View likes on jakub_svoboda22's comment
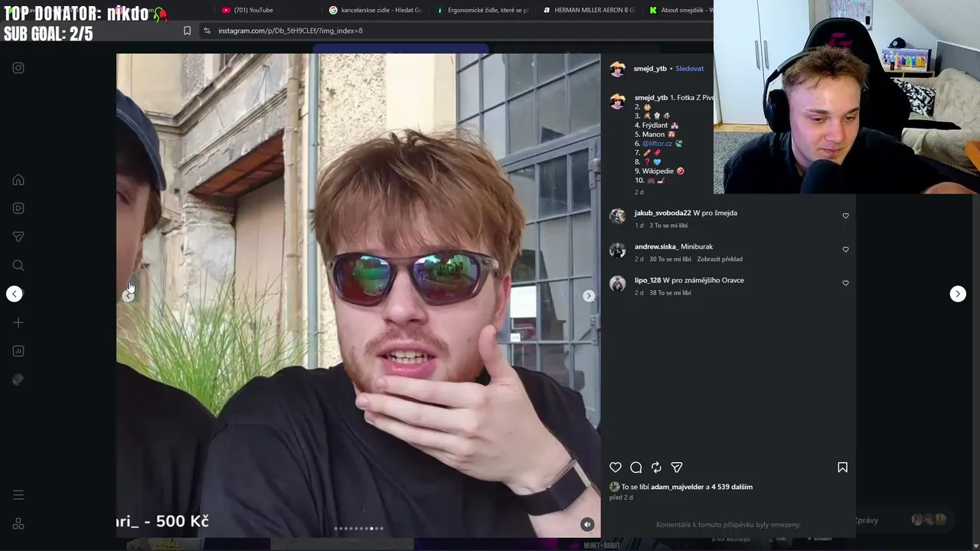The width and height of the screenshot is (980, 551). click(668, 226)
